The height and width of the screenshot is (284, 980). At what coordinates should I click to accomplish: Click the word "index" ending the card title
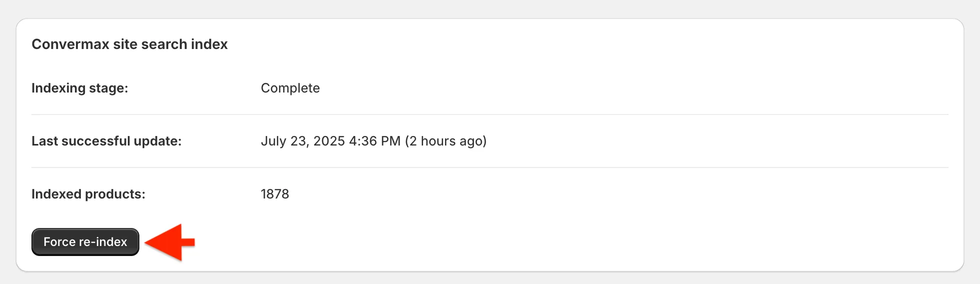209,44
